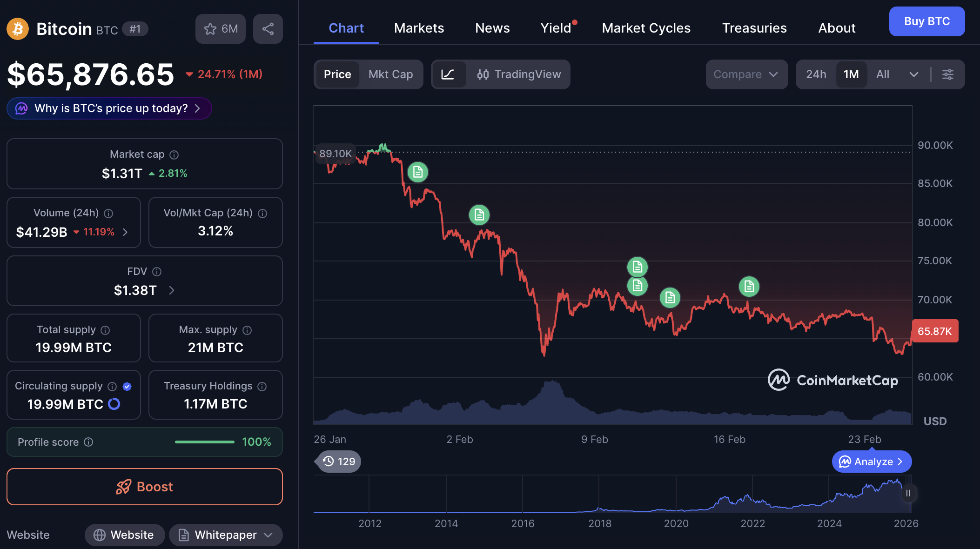Select the line chart icon

pos(448,74)
